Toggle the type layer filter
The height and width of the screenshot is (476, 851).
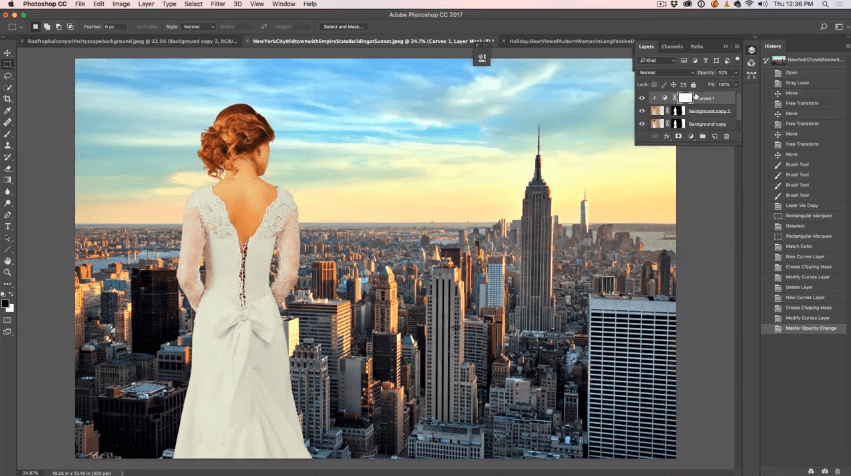pyautogui.click(x=706, y=60)
